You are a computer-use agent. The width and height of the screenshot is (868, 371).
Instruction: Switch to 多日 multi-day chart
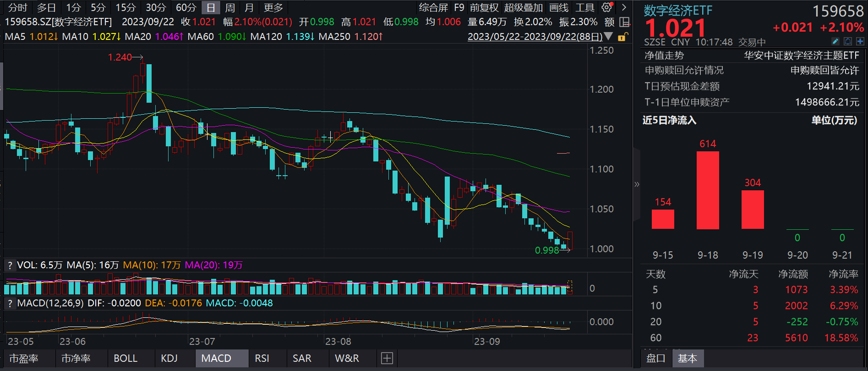click(x=46, y=8)
